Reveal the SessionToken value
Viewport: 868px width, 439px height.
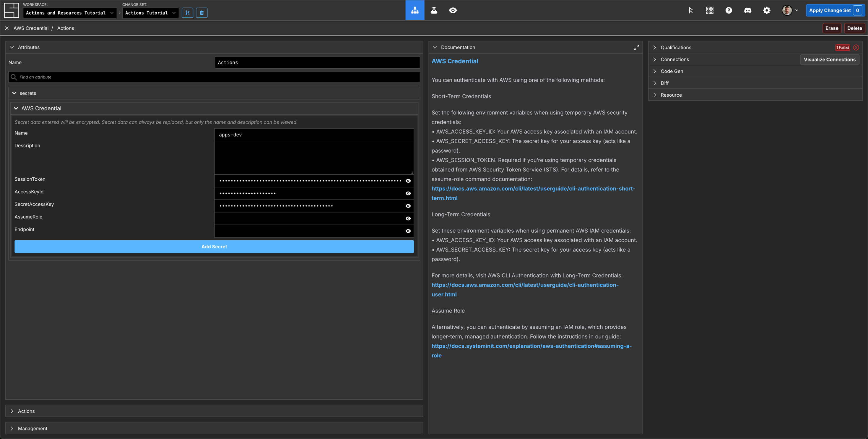[408, 181]
